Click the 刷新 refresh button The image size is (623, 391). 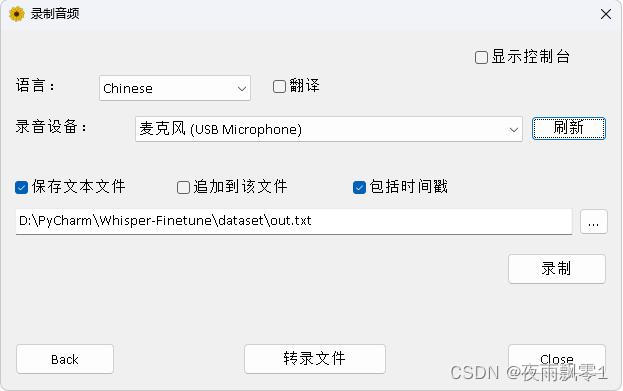569,128
